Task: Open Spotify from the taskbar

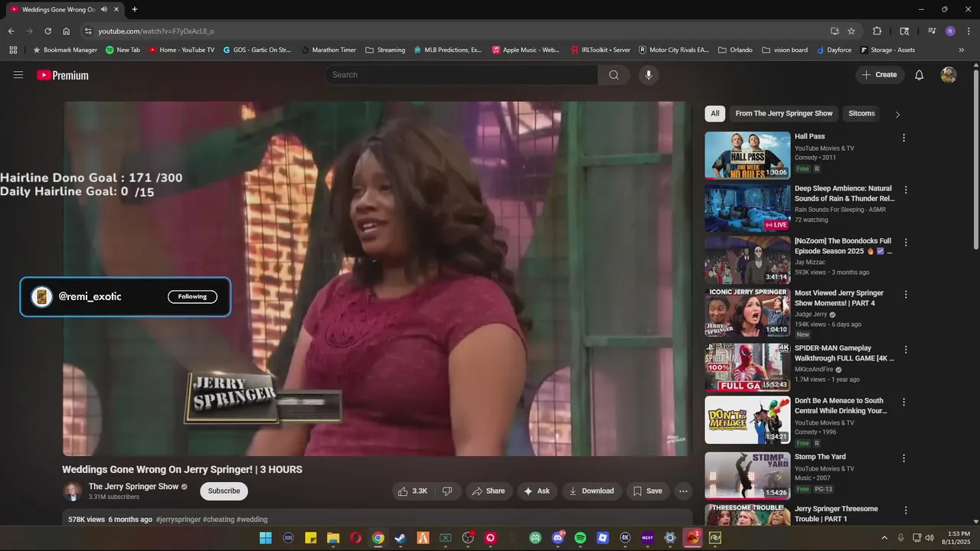Action: [x=580, y=538]
